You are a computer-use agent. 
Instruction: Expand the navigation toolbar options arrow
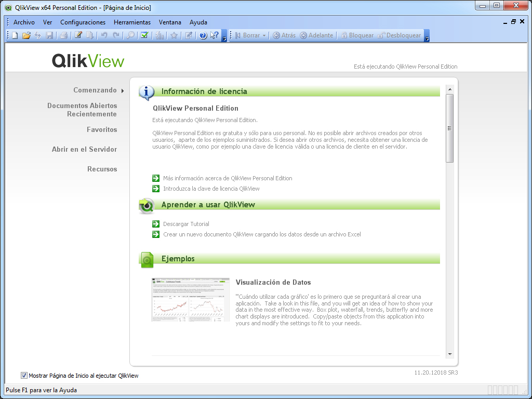[427, 36]
